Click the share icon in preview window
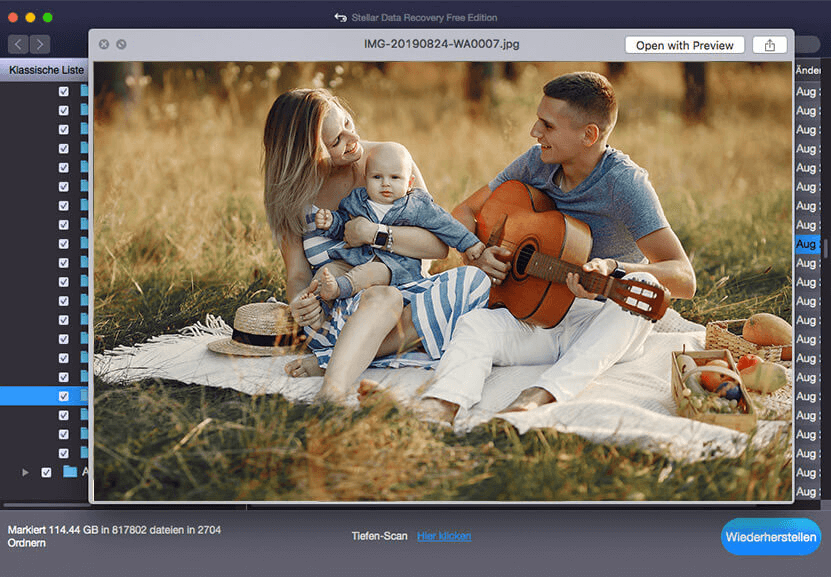 click(770, 45)
